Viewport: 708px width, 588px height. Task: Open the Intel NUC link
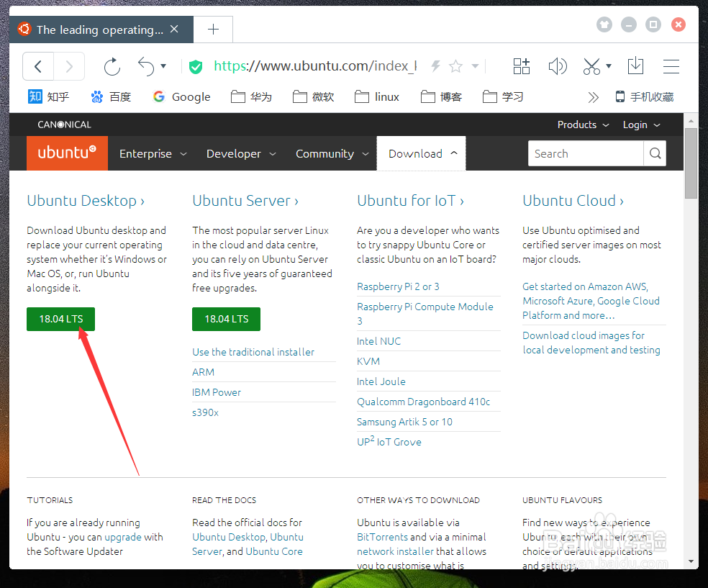tap(379, 341)
